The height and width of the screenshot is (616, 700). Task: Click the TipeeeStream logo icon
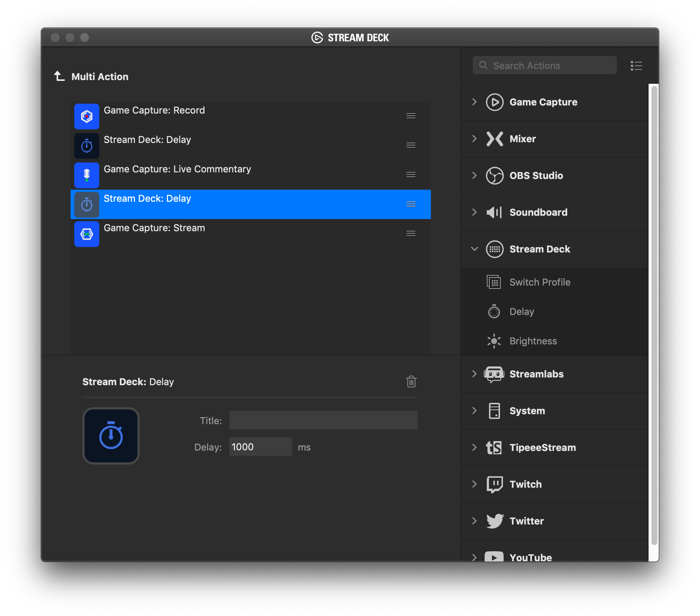(494, 448)
